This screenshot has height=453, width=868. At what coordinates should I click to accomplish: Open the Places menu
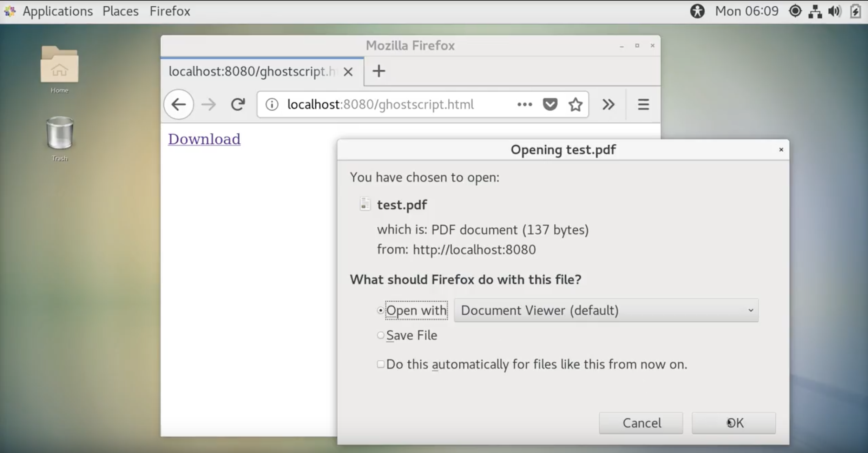(120, 11)
